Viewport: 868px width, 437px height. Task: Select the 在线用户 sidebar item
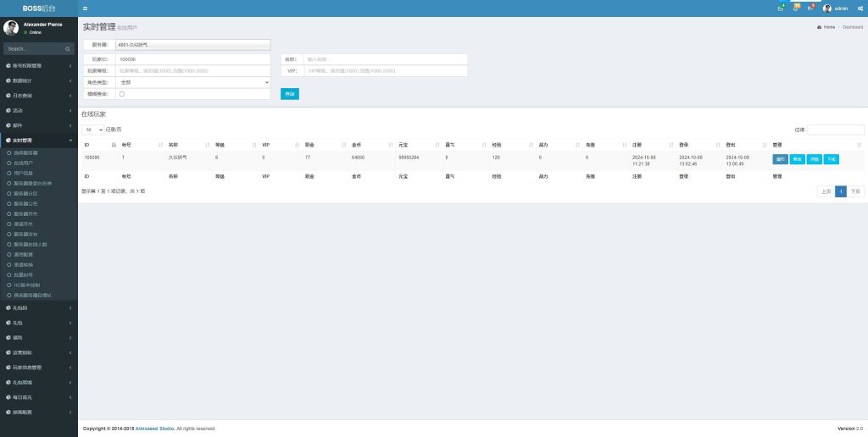[x=25, y=161]
